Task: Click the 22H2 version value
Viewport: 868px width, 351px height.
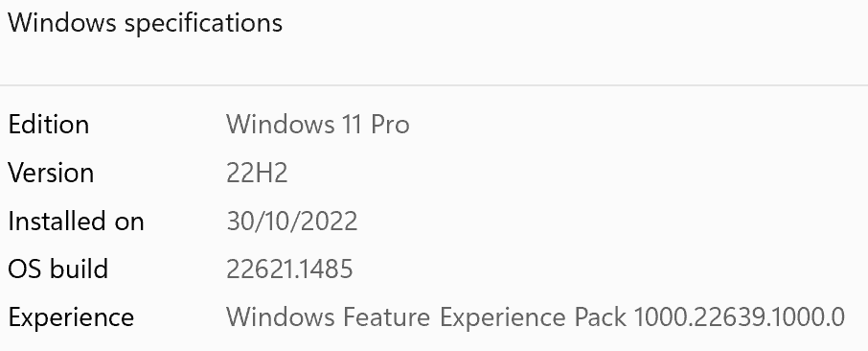Action: point(257,173)
